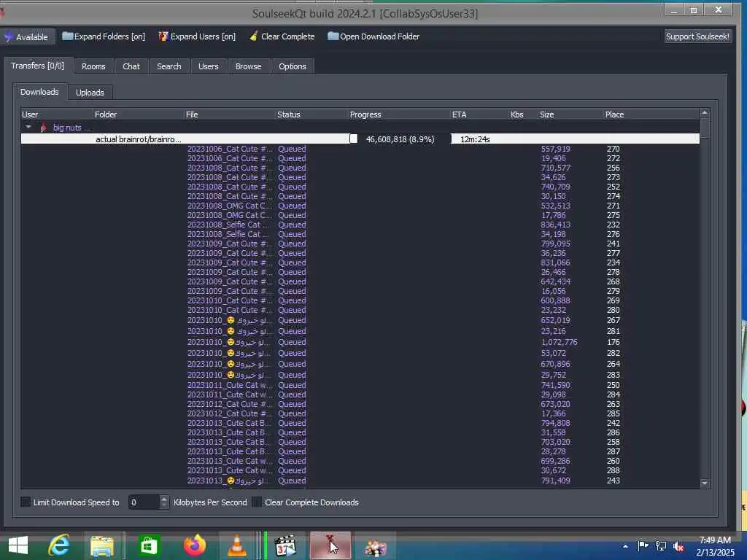Open the Chat tab
The height and width of the screenshot is (560, 747).
click(x=131, y=66)
